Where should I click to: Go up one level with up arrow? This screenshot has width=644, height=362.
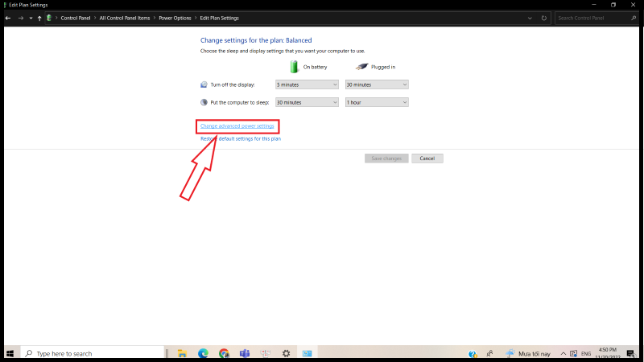[39, 18]
